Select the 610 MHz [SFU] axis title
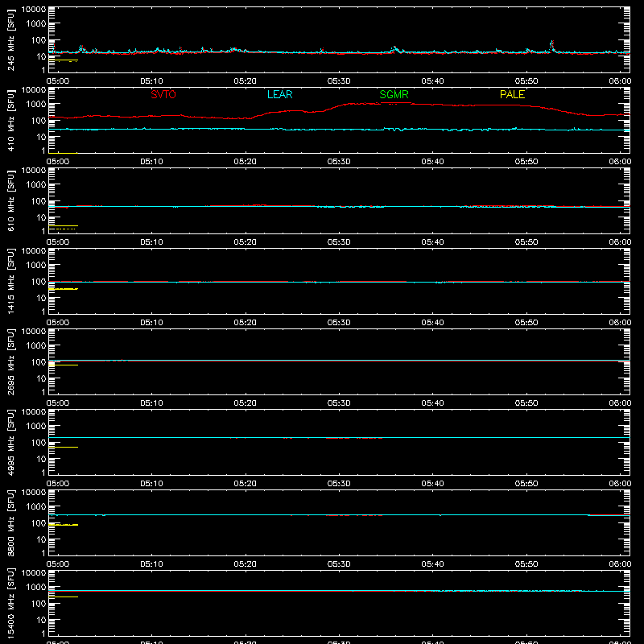This screenshot has height=644, width=644. 10,200
